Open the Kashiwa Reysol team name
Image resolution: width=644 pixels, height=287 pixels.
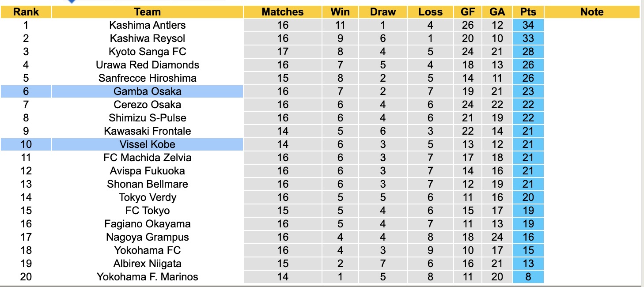pos(148,38)
